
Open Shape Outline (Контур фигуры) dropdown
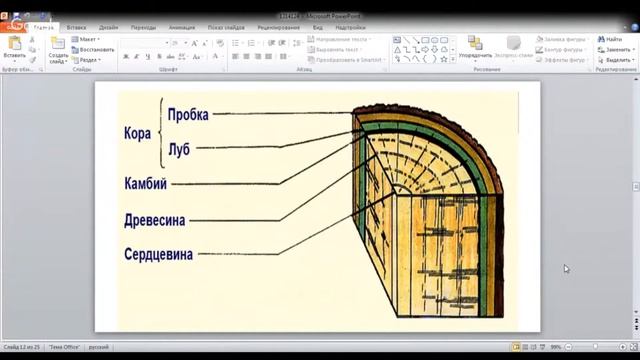click(x=561, y=49)
